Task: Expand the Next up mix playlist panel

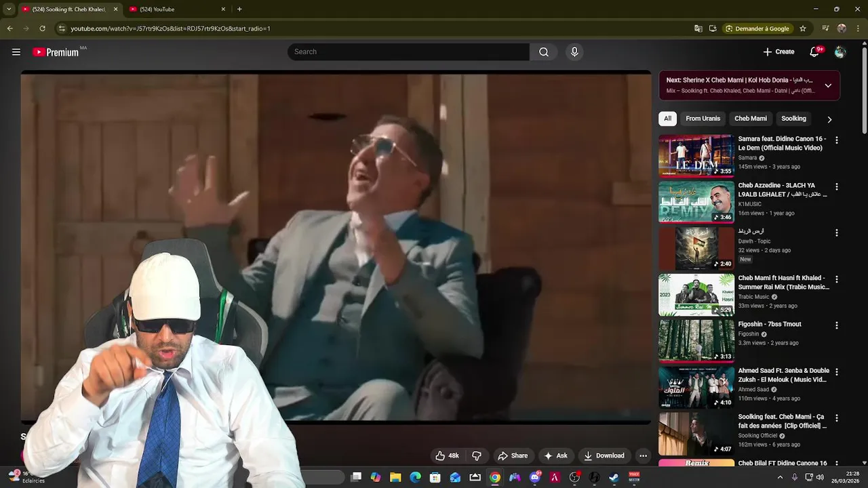Action: [x=828, y=85]
